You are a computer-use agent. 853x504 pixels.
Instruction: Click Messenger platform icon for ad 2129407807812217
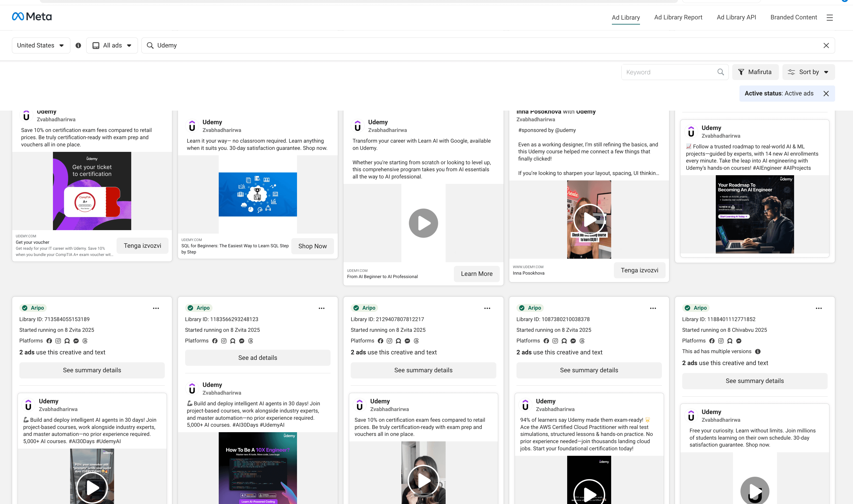(x=407, y=341)
